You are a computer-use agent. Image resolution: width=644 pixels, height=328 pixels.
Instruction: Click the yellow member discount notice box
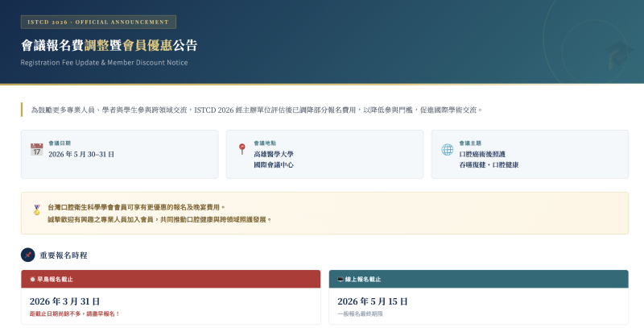pyautogui.click(x=324, y=213)
